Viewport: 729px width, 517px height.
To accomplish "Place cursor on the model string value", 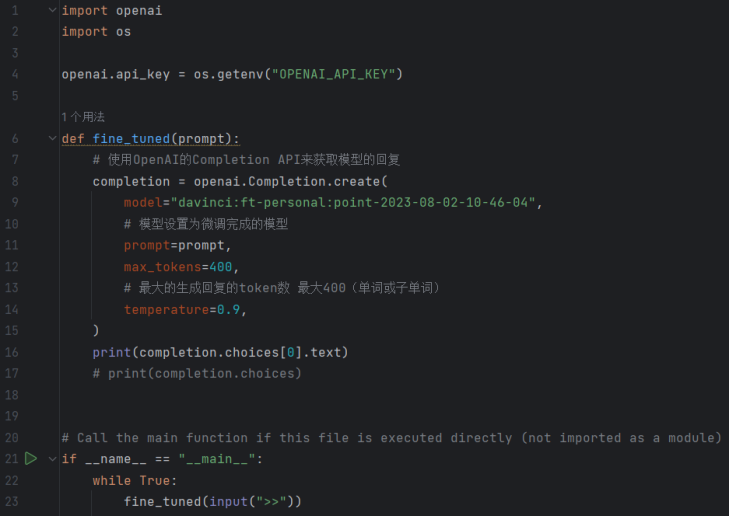I will tap(353, 203).
